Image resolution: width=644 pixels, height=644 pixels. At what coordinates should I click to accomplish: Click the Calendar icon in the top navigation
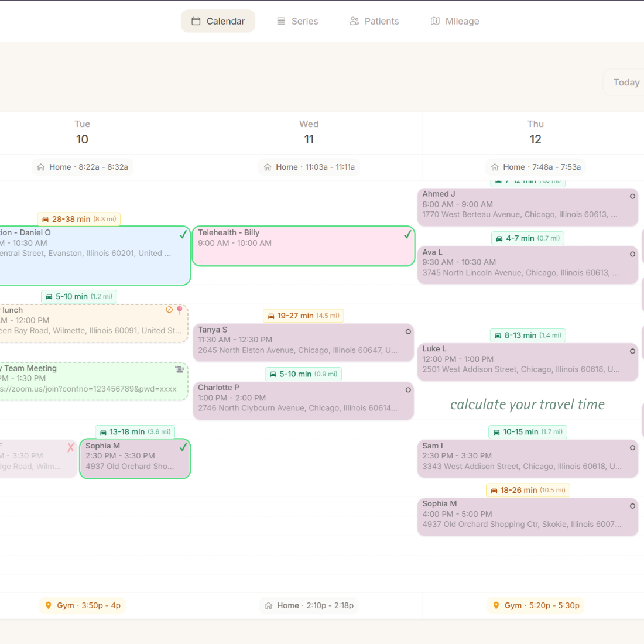click(x=196, y=20)
